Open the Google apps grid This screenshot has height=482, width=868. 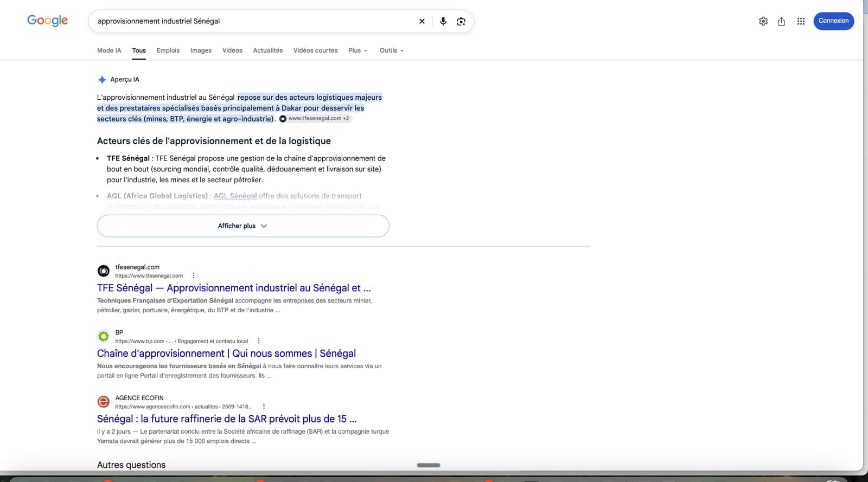point(801,21)
